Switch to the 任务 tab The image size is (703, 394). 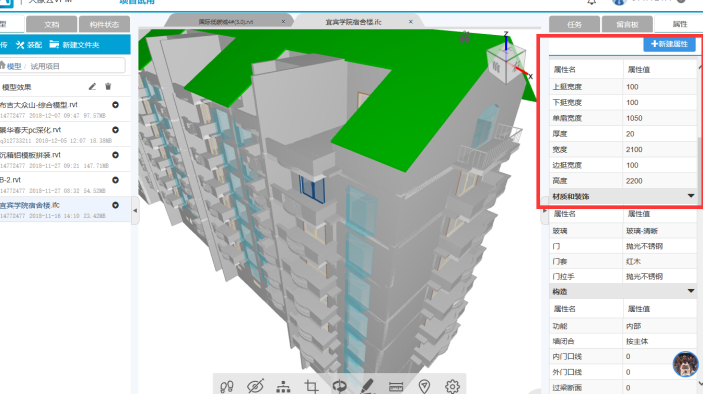click(x=574, y=24)
